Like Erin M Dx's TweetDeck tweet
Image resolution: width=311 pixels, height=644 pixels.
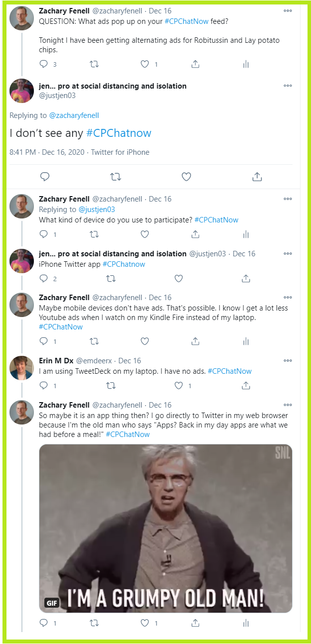(x=178, y=386)
